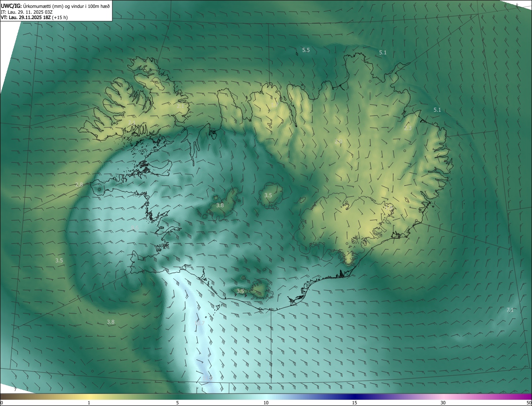Click the 3.8 label on Langjökull glacier
This screenshot has width=532, height=406.
coord(220,205)
